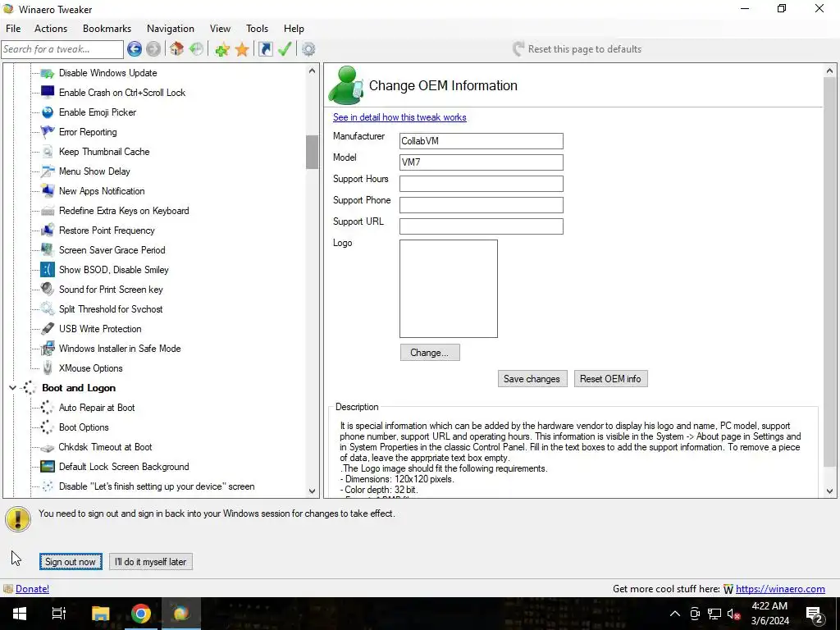Select Menu Show Delay tree item

(94, 171)
